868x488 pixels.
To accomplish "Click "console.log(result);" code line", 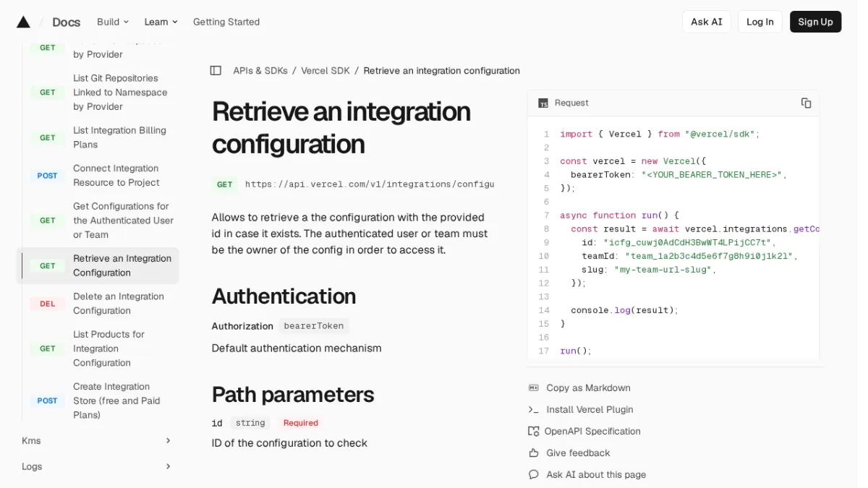I will point(625,310).
